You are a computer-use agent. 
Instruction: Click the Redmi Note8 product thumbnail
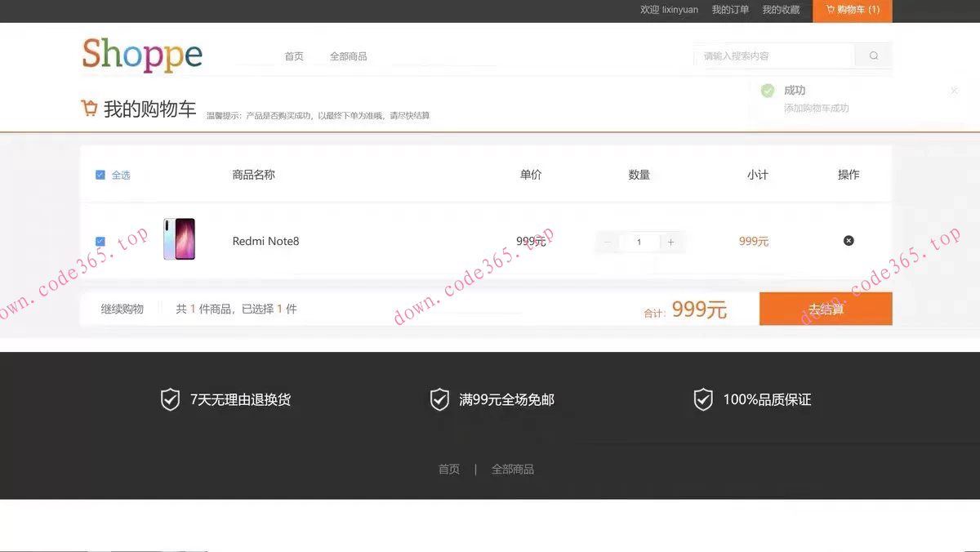coord(179,240)
